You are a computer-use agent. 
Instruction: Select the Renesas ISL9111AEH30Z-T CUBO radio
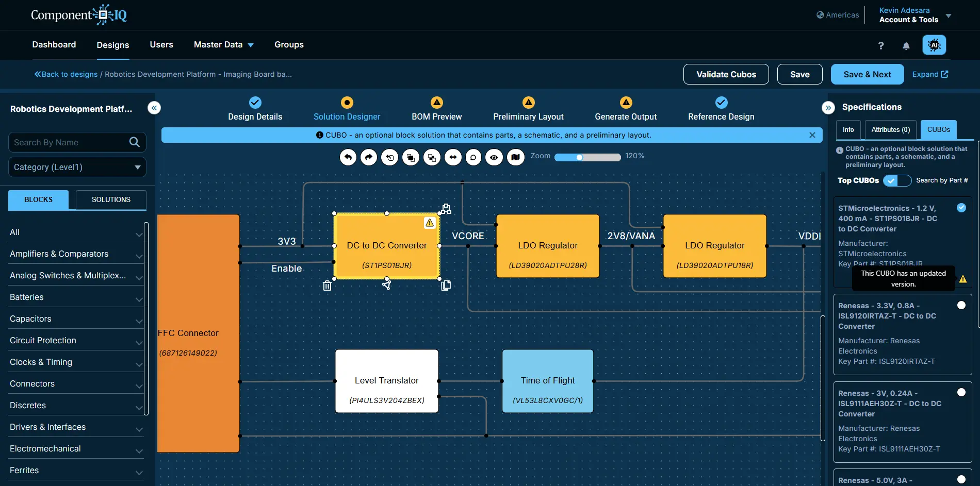(961, 392)
